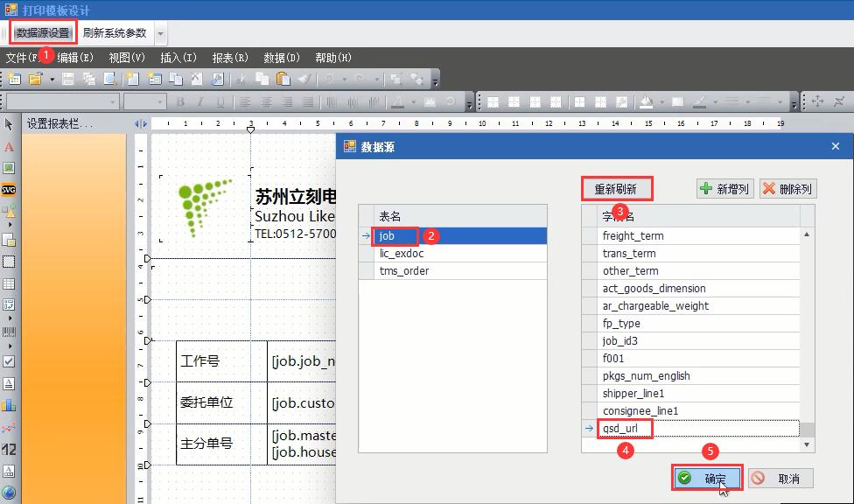
Task: Confirm with the 确定 button
Action: (x=706, y=479)
